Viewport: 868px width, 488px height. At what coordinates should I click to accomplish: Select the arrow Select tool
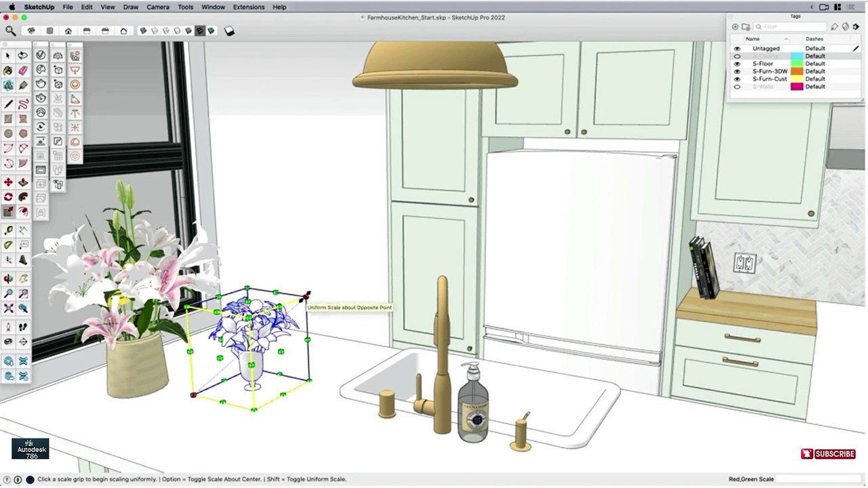click(8, 56)
